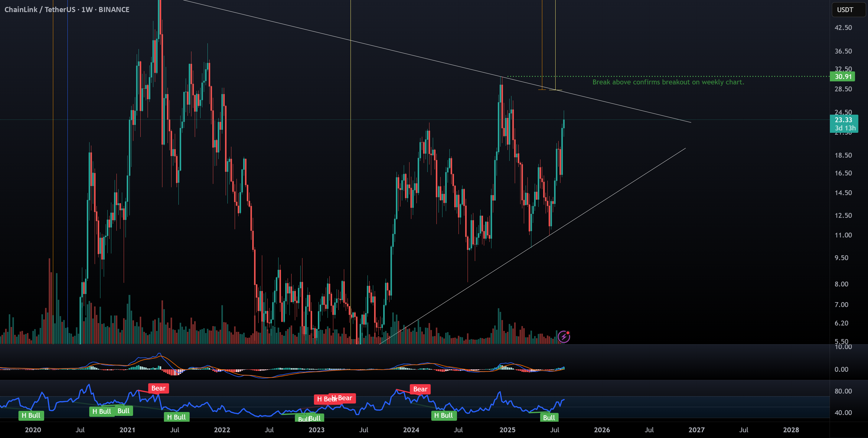Click the 14.50 price axis value
This screenshot has height=438, width=868.
tap(843, 193)
